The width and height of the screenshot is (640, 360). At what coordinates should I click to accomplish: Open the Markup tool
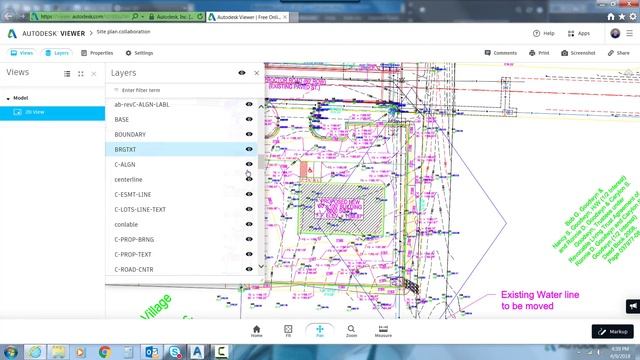point(613,332)
